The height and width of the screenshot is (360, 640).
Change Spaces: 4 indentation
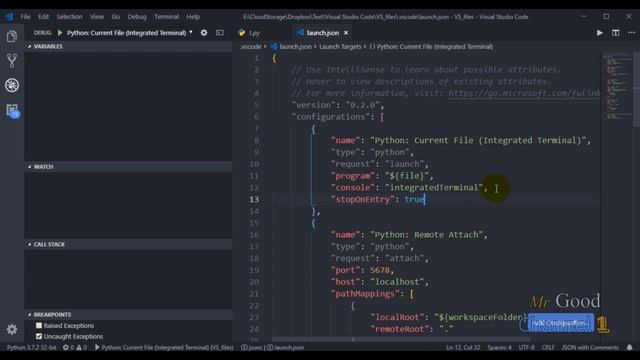pyautogui.click(x=500, y=347)
